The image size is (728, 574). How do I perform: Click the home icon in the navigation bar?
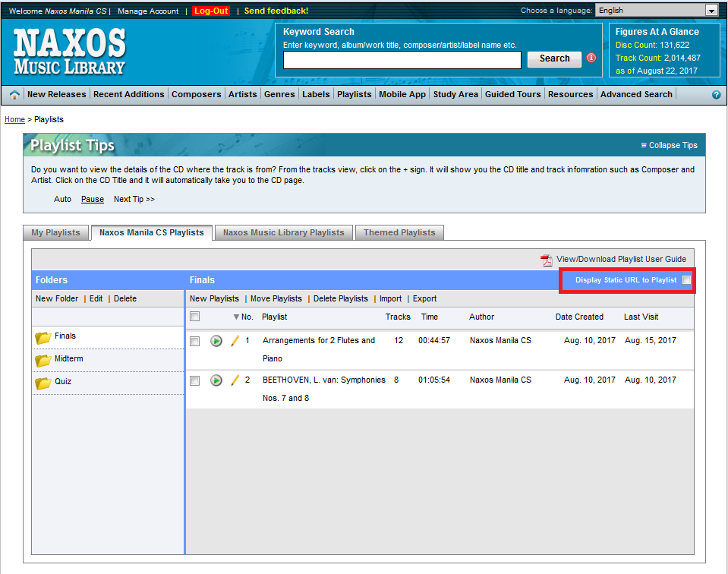tap(14, 94)
